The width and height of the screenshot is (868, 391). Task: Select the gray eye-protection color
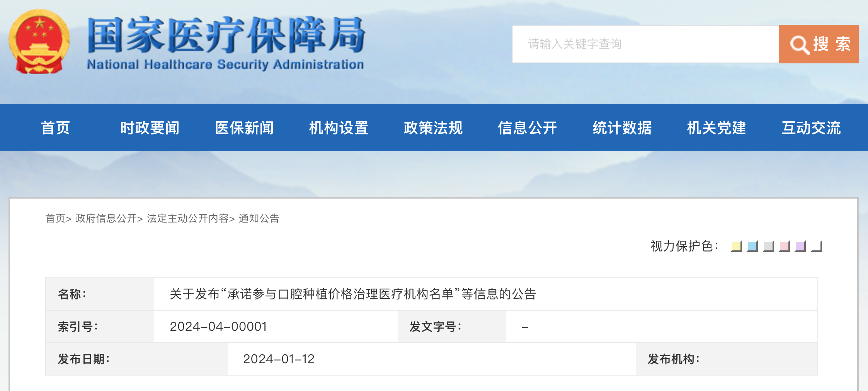[769, 246]
